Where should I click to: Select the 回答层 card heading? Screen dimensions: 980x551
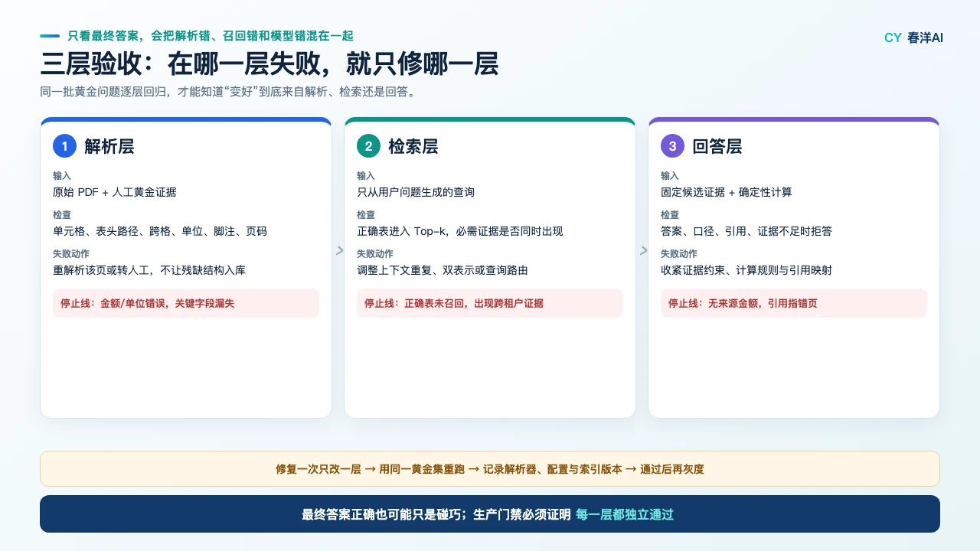(x=717, y=146)
